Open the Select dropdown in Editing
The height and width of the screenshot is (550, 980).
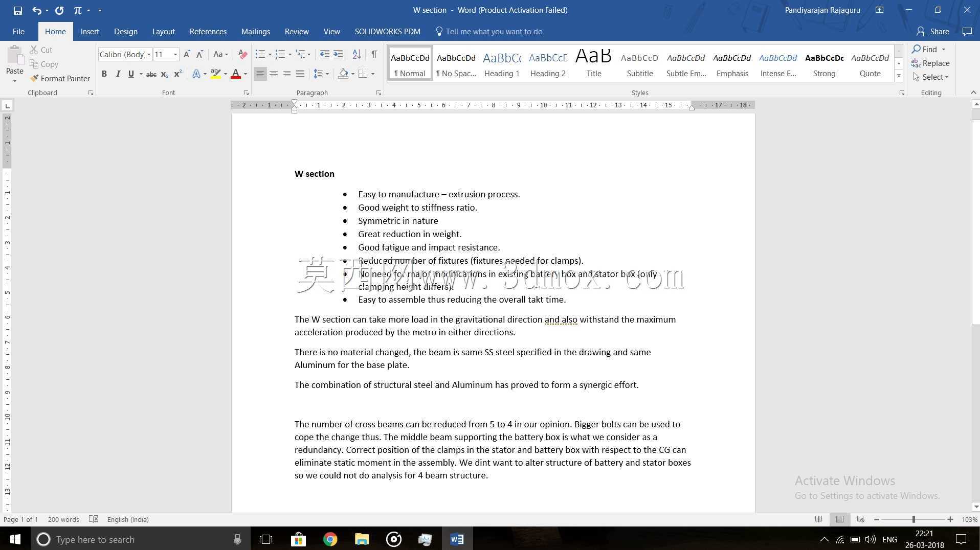(931, 77)
